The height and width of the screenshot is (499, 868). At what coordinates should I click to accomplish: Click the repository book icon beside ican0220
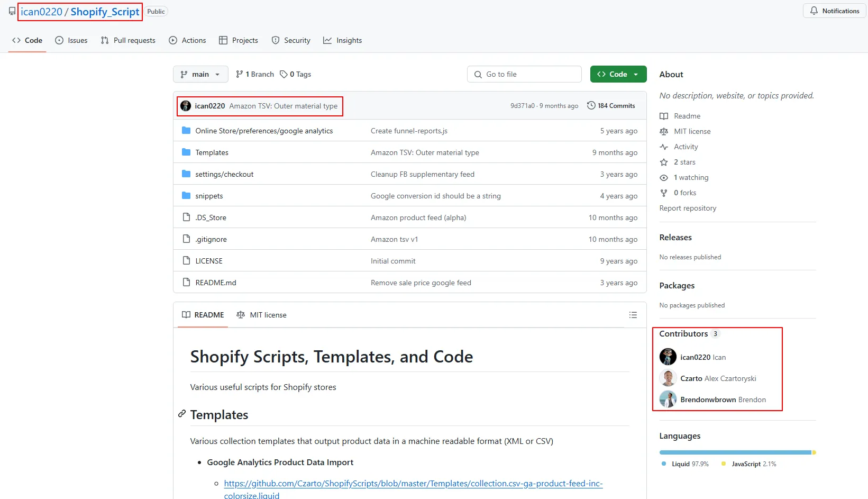coord(12,11)
